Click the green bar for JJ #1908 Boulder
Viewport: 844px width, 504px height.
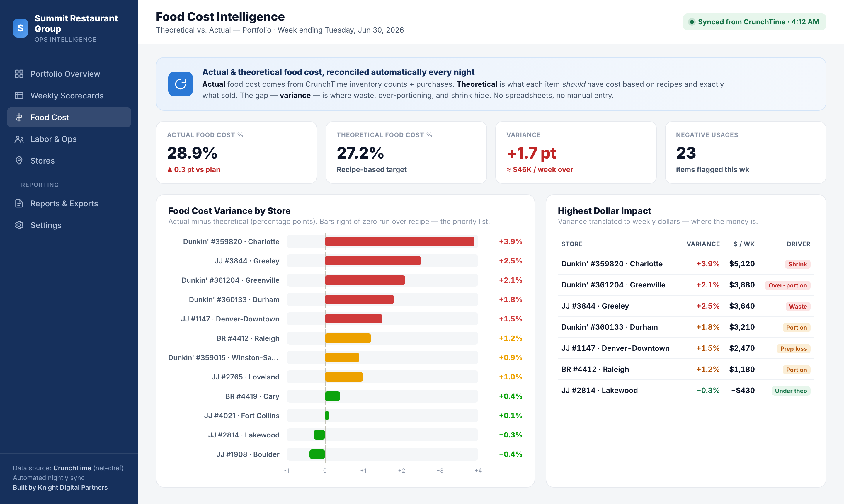pyautogui.click(x=317, y=454)
